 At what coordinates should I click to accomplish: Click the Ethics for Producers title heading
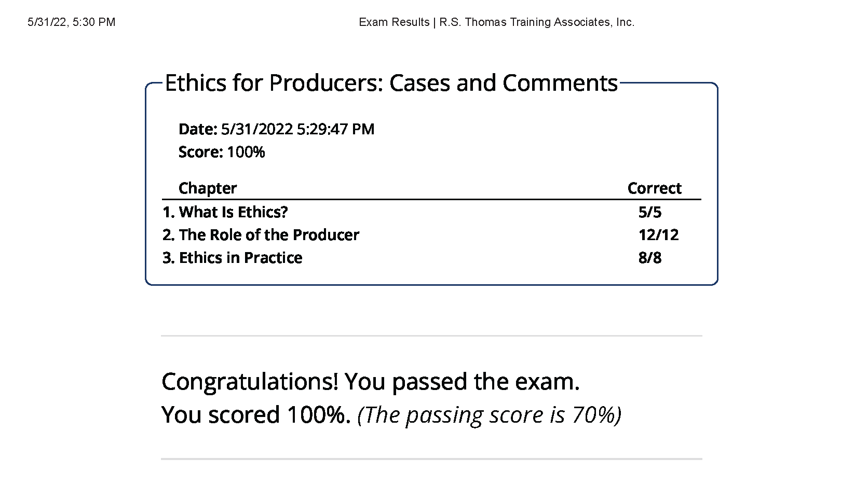[391, 83]
